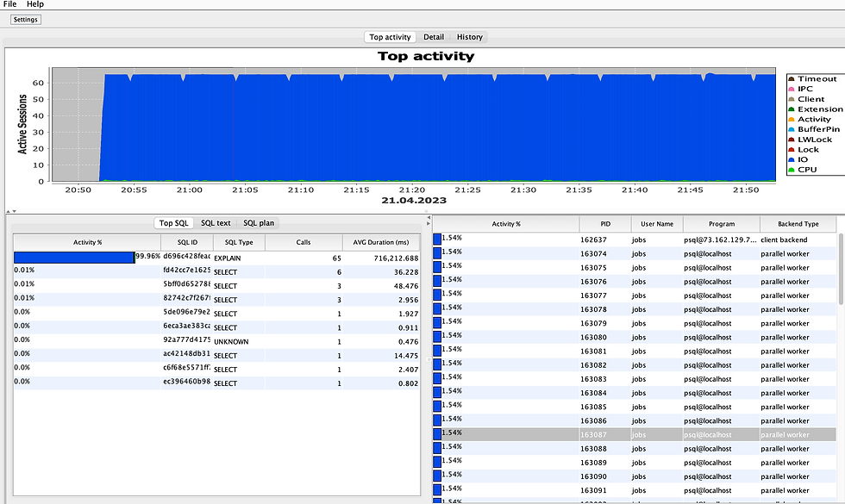Switch to the History tab
Screen dimensions: 845x504
click(x=469, y=37)
